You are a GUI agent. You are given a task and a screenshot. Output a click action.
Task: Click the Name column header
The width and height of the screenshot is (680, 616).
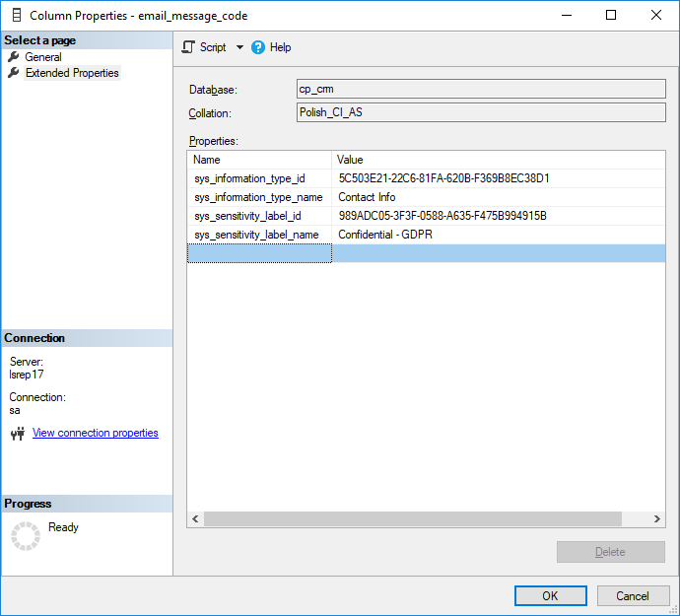207,160
